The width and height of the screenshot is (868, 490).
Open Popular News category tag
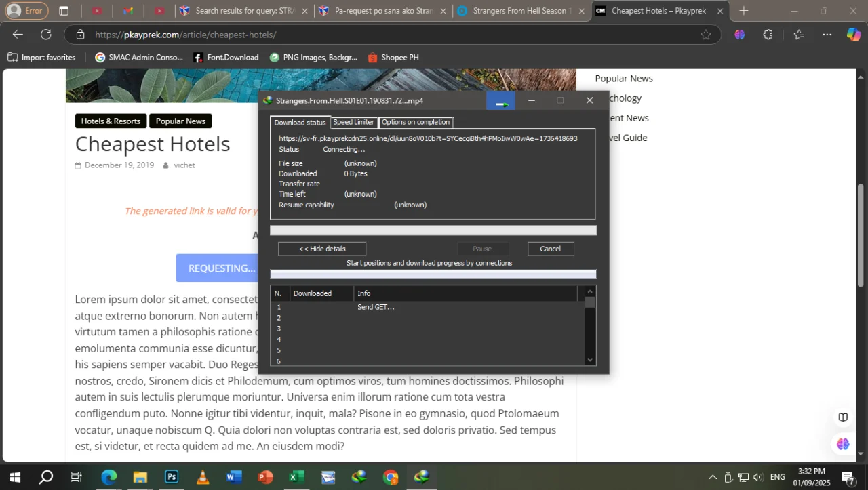point(180,121)
